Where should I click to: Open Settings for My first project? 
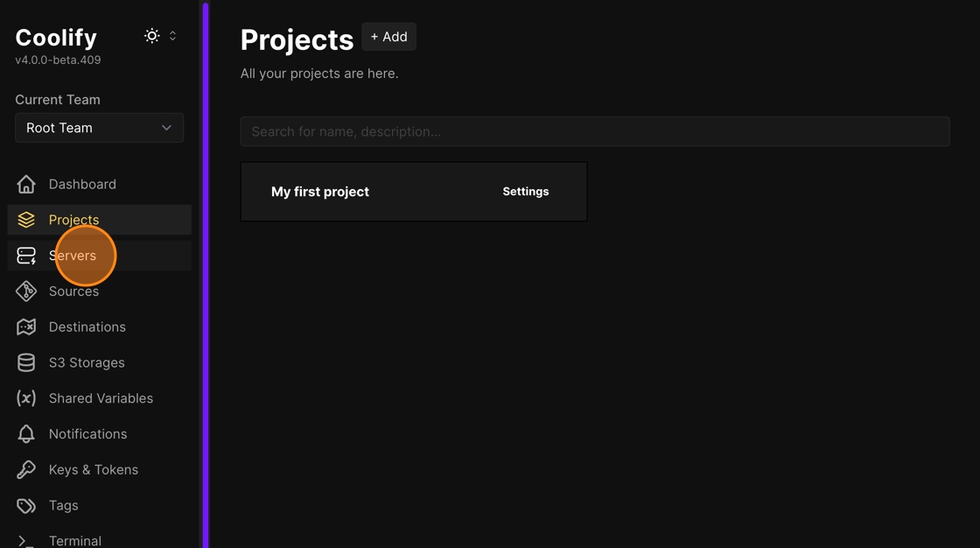pyautogui.click(x=525, y=192)
